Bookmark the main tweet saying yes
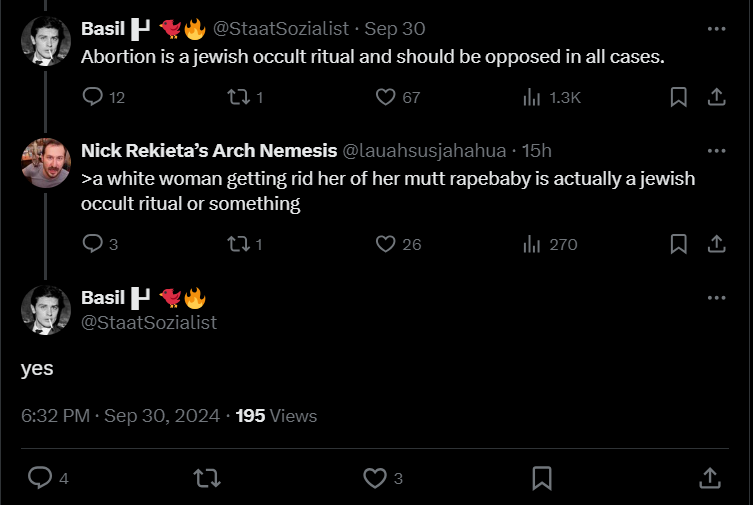The height and width of the screenshot is (505, 753). (541, 478)
